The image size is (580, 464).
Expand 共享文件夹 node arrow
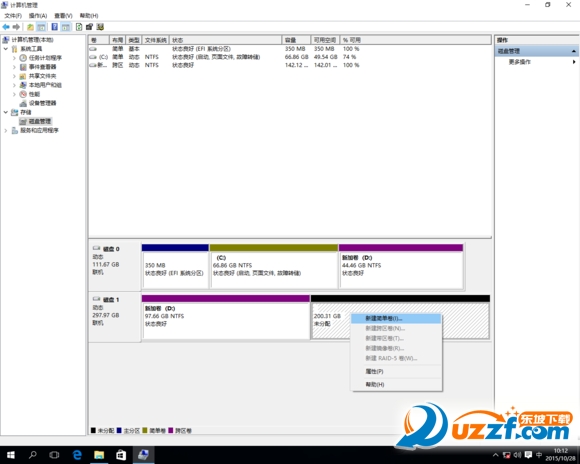(14, 76)
